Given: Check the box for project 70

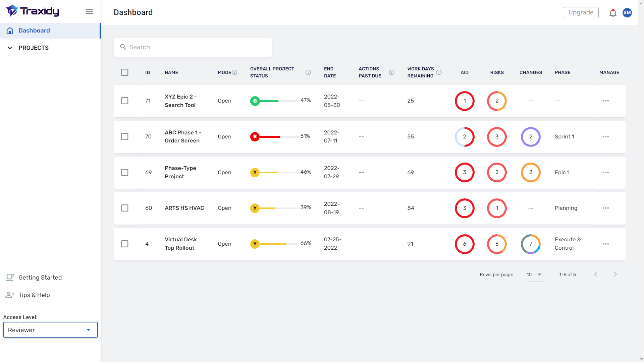Looking at the screenshot, I should (x=125, y=137).
